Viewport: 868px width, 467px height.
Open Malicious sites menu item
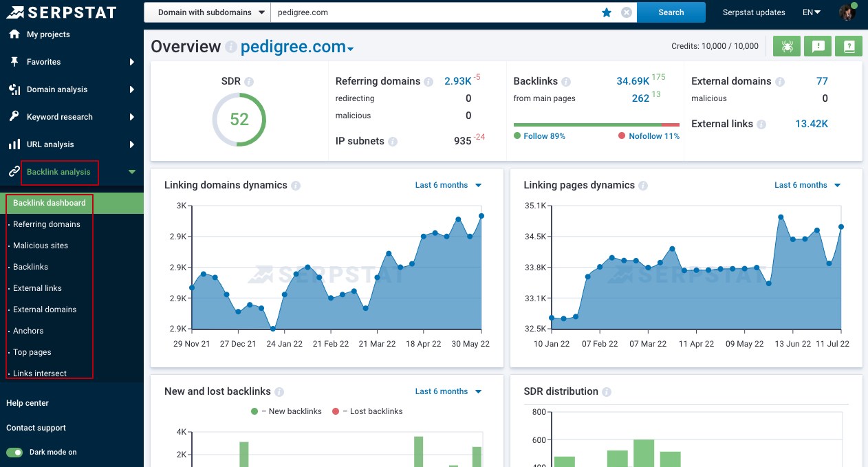pyautogui.click(x=41, y=246)
